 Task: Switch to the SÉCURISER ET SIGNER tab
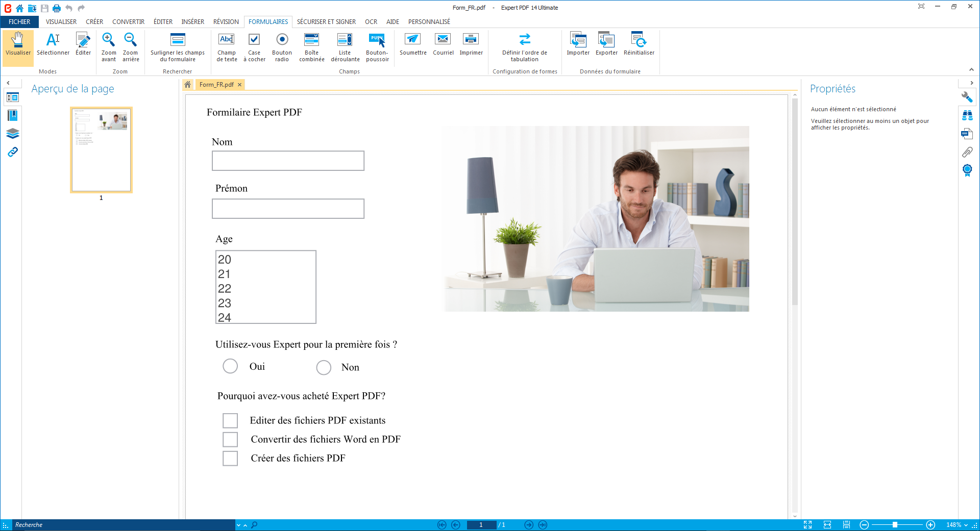click(x=327, y=21)
